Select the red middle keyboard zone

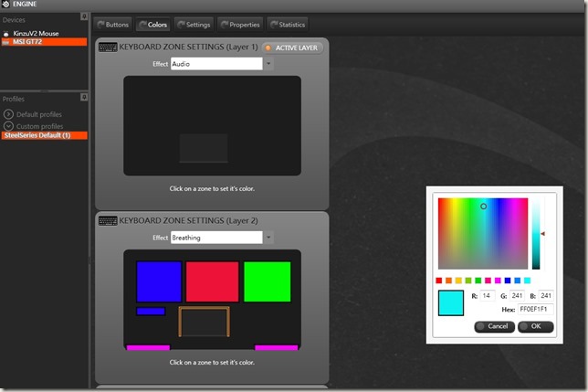coord(212,281)
